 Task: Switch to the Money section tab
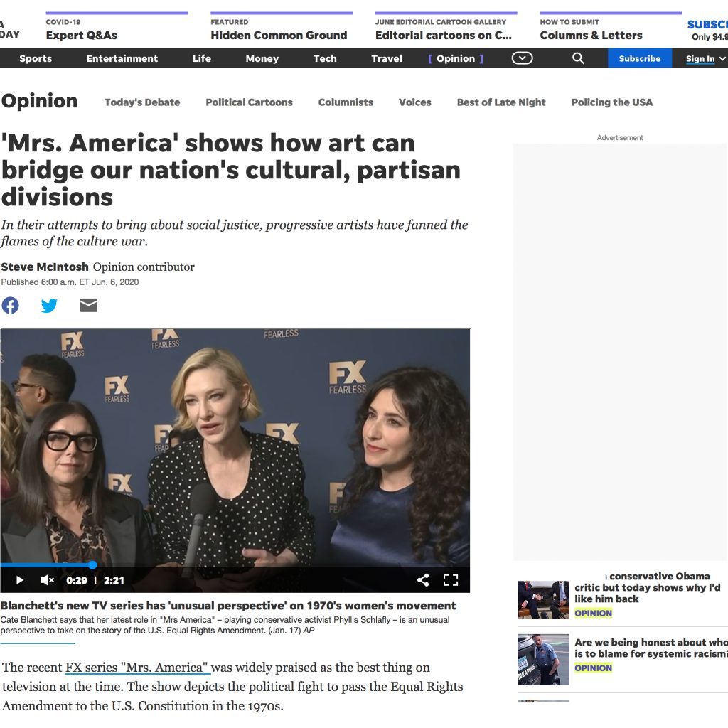[x=262, y=59]
